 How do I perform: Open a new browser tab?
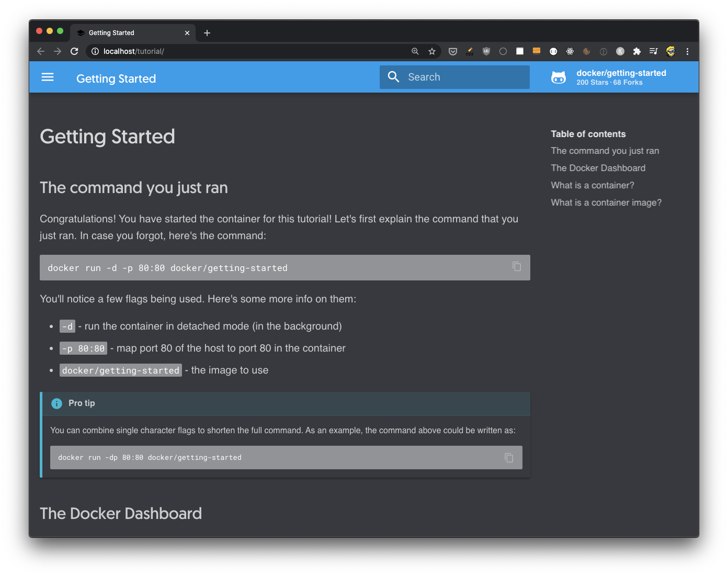207,33
